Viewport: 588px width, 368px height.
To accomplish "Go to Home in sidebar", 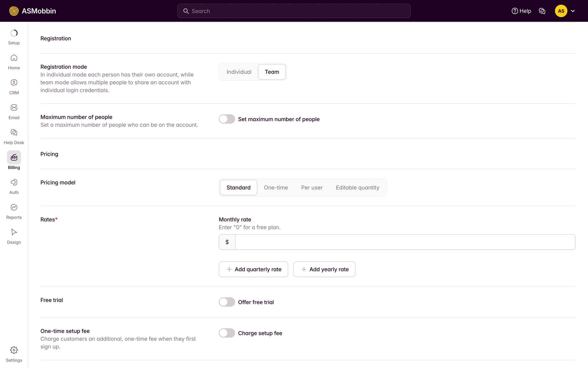I will coord(14,58).
